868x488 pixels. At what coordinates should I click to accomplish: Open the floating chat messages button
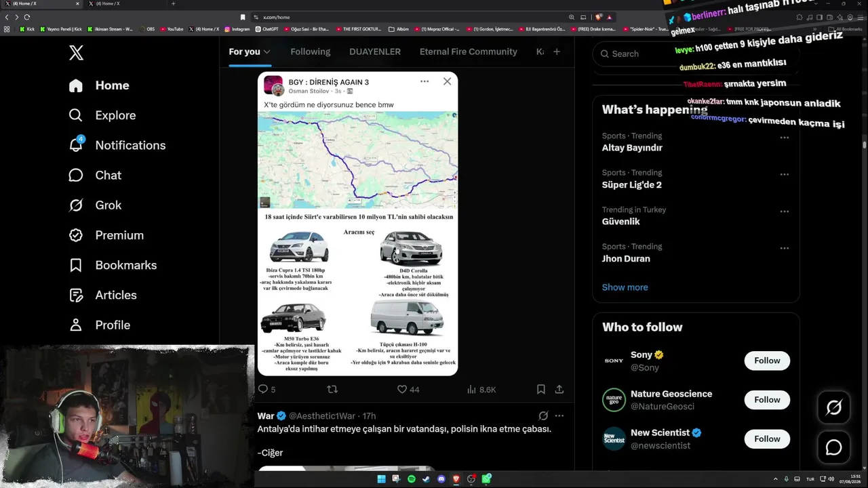pyautogui.click(x=833, y=447)
